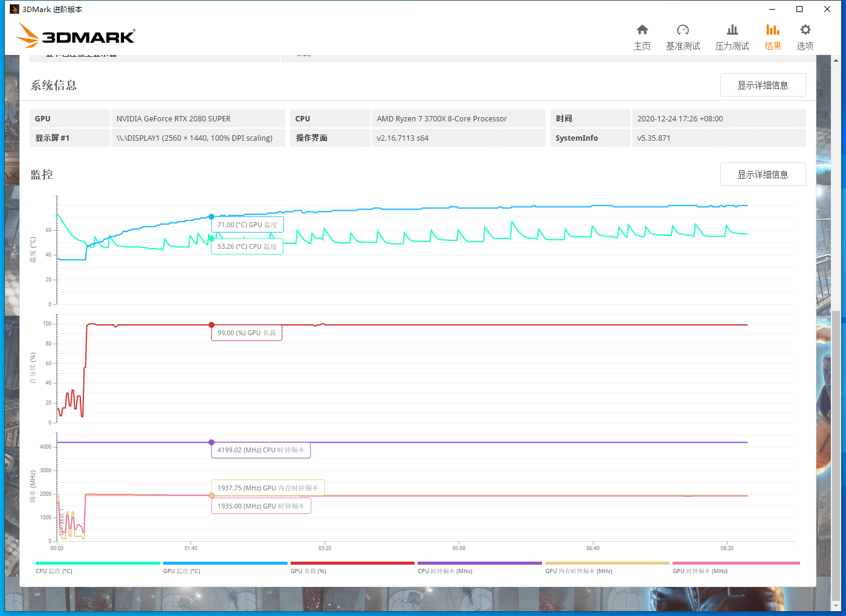Click the green GPU 温度 color bar

click(x=225, y=562)
